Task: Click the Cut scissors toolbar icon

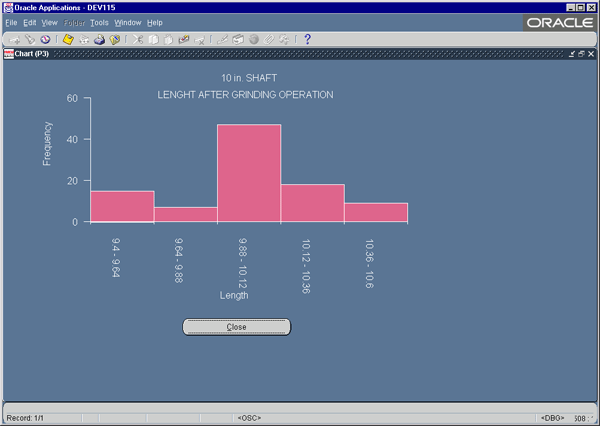Action: 138,39
